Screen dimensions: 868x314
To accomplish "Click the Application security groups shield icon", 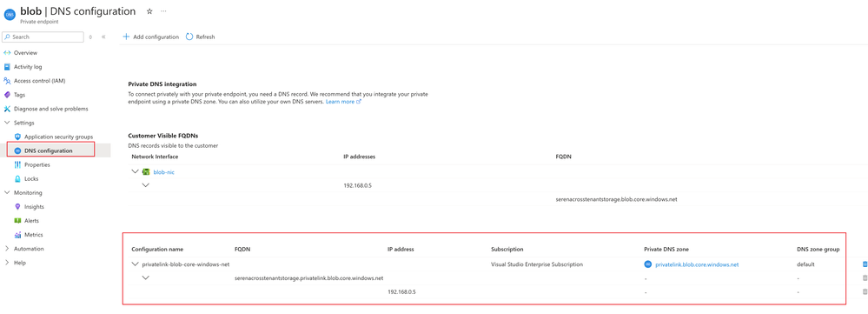I will pos(17,137).
